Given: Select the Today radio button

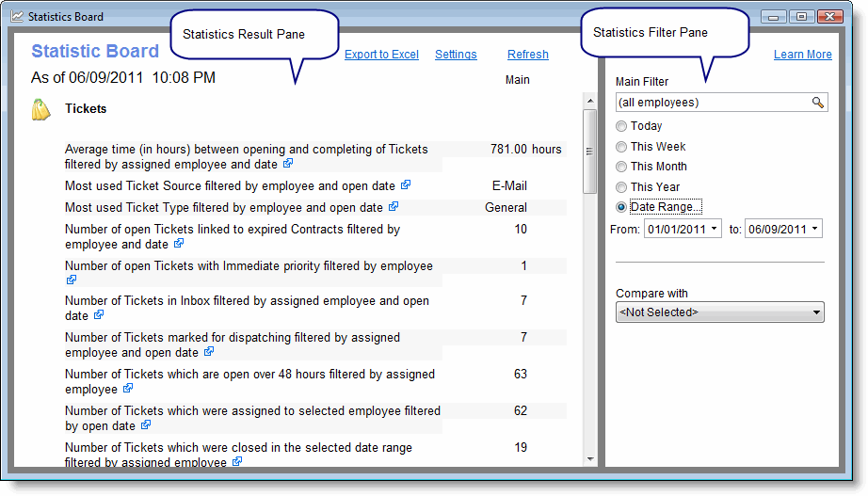Looking at the screenshot, I should pos(621,126).
